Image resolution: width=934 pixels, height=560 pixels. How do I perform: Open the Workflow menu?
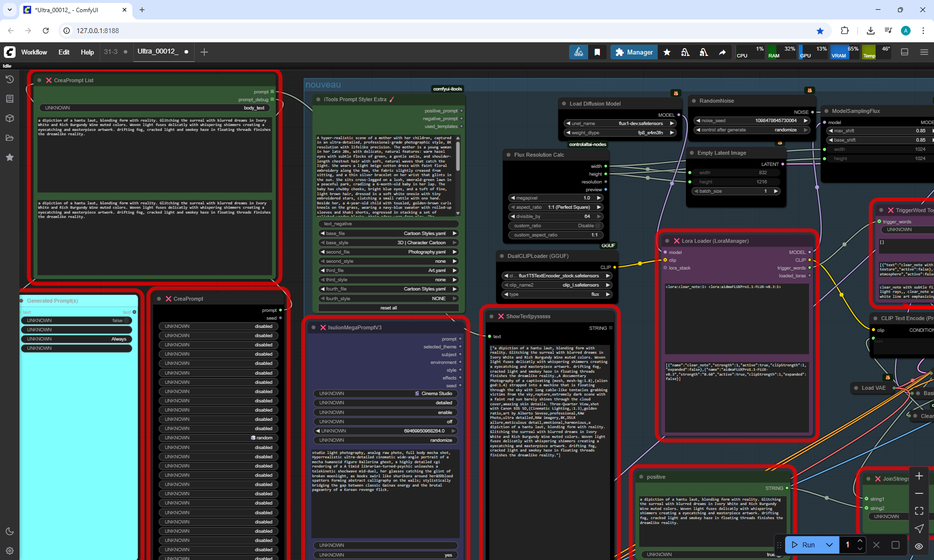(x=34, y=52)
